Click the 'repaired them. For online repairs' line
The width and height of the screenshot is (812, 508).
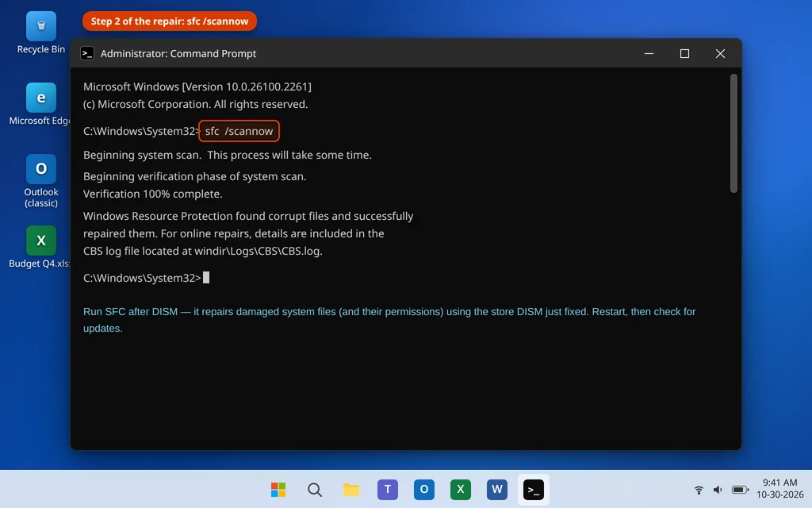(234, 234)
